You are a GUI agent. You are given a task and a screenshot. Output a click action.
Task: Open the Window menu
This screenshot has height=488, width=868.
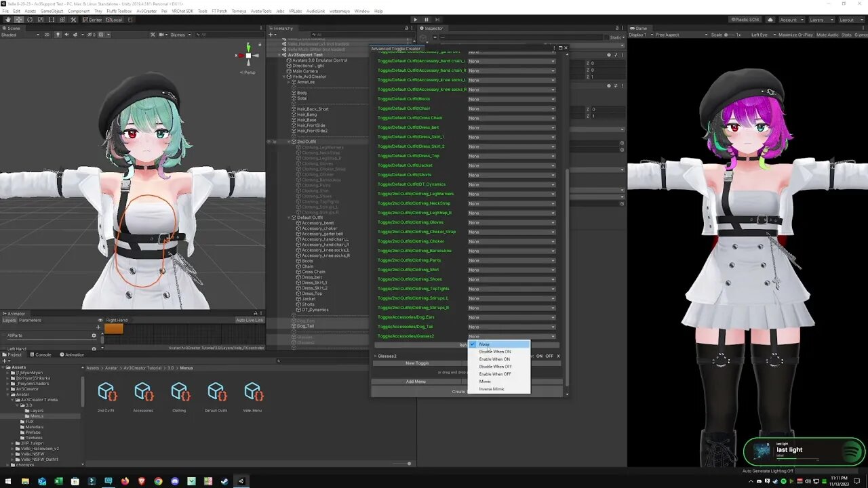(362, 11)
